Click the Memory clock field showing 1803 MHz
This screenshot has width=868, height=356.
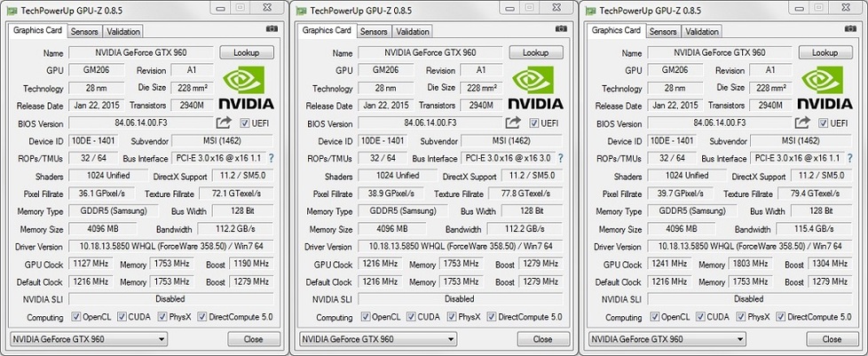tap(751, 264)
